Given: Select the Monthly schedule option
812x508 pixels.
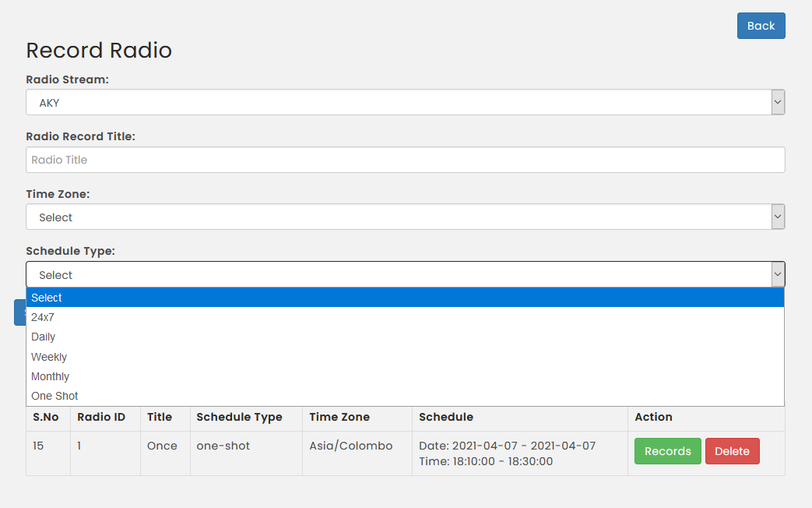Looking at the screenshot, I should coord(405,376).
